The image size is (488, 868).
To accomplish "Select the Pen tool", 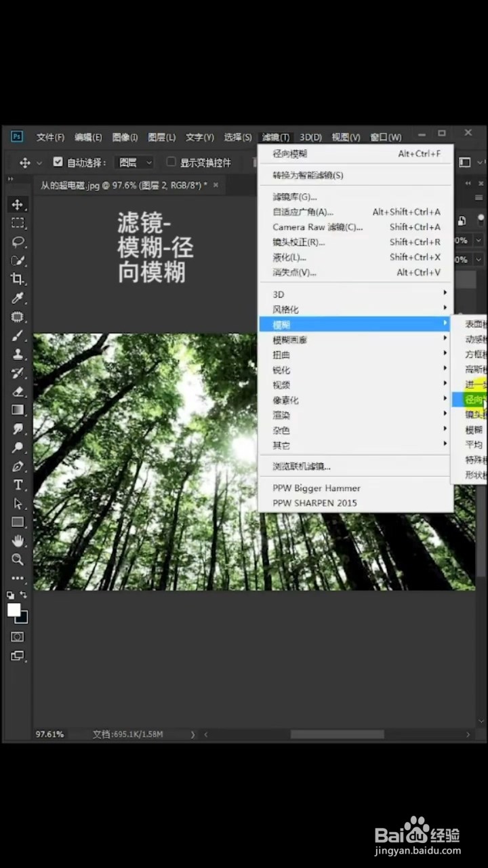I will coord(18,467).
